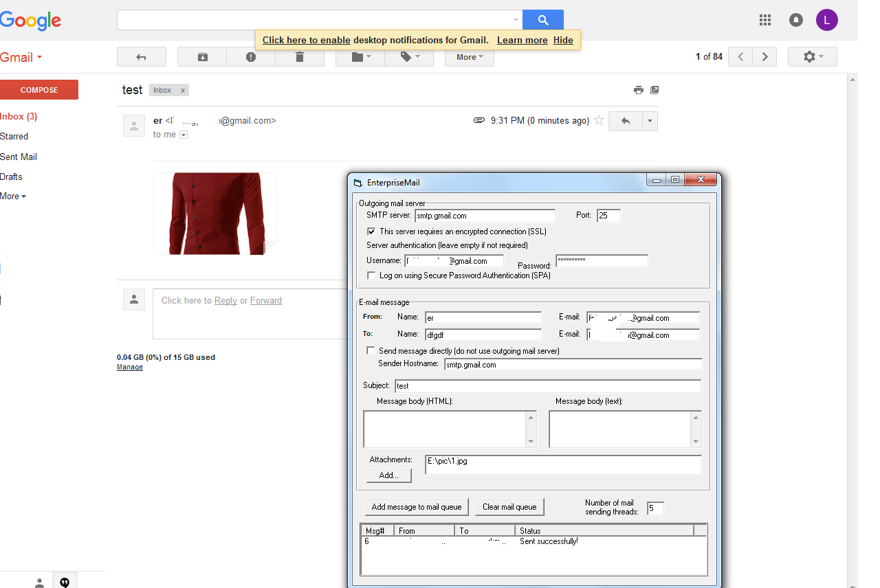Go back to Inbox with arrow button
This screenshot has height=588, width=880.
142,57
